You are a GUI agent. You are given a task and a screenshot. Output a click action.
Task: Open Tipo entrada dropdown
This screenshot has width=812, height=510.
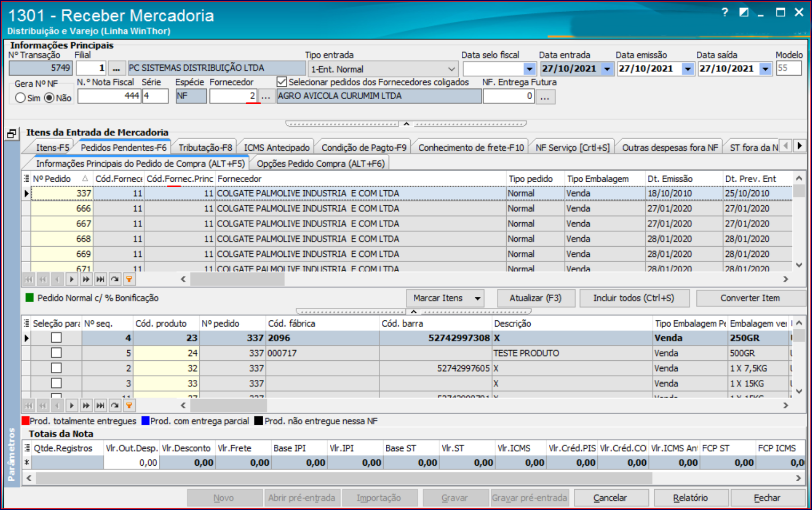[x=451, y=69]
